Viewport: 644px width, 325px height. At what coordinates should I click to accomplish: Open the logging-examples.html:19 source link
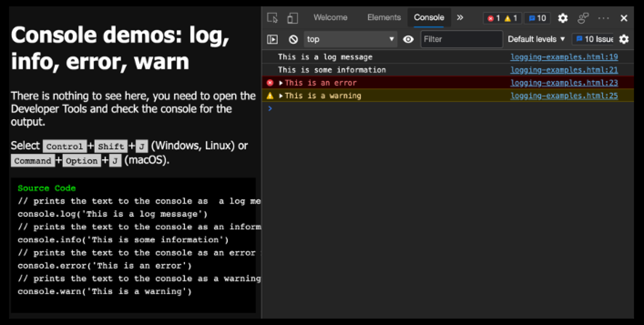(x=564, y=57)
